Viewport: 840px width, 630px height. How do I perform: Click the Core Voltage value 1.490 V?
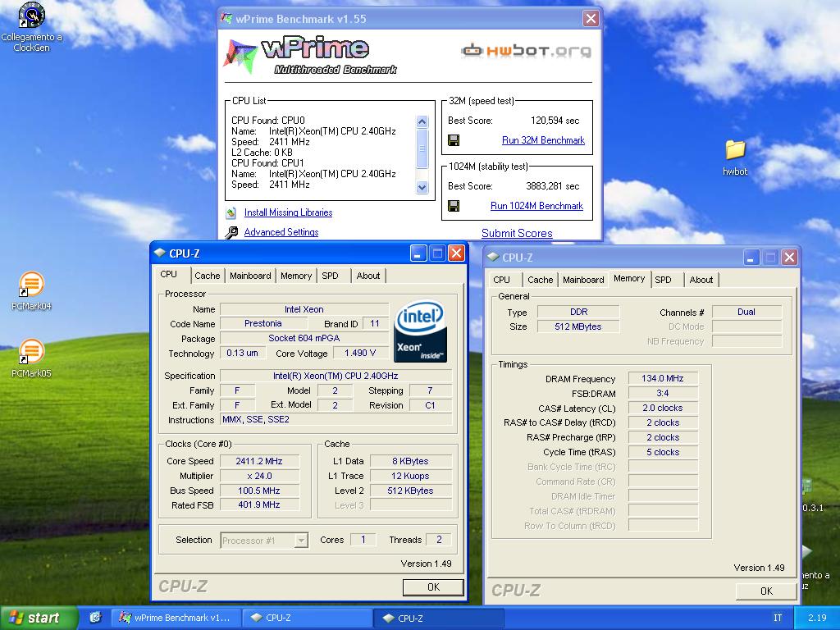pyautogui.click(x=361, y=353)
